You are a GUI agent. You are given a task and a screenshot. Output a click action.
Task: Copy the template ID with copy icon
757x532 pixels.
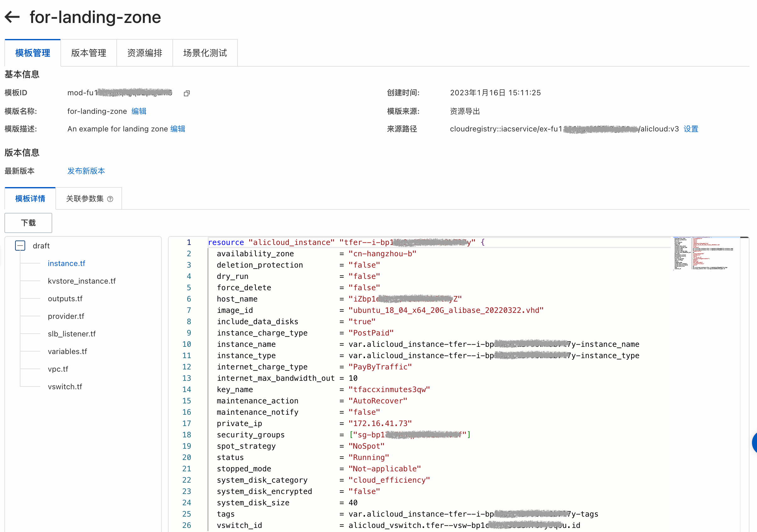coord(187,93)
